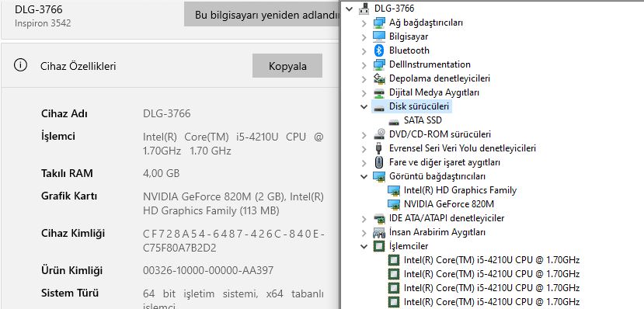Click the DVD/CD-ROM sürücüleri disc icon
644x309 pixels.
point(378,134)
